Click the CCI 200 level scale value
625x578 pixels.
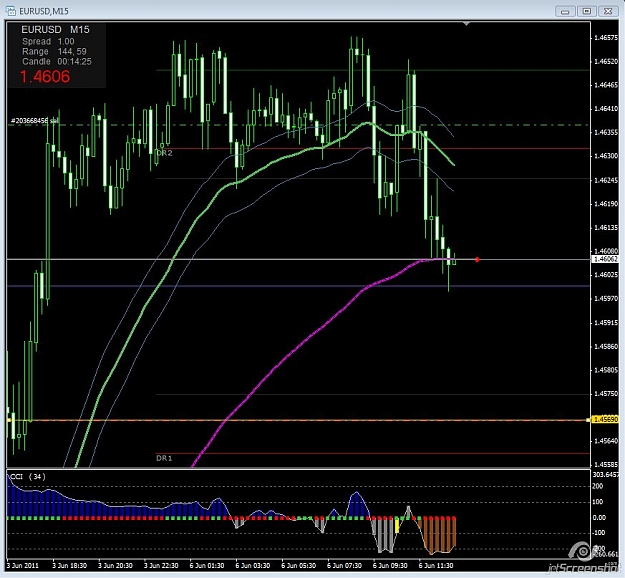(598, 486)
